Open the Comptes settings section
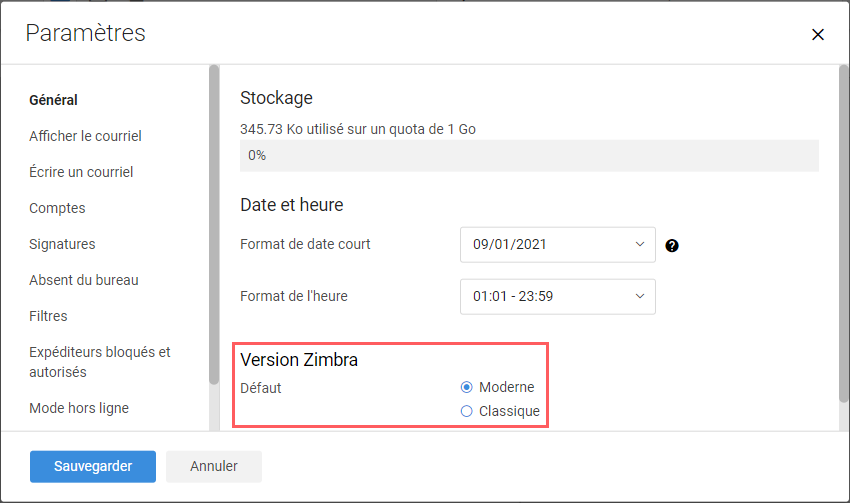 click(x=57, y=208)
